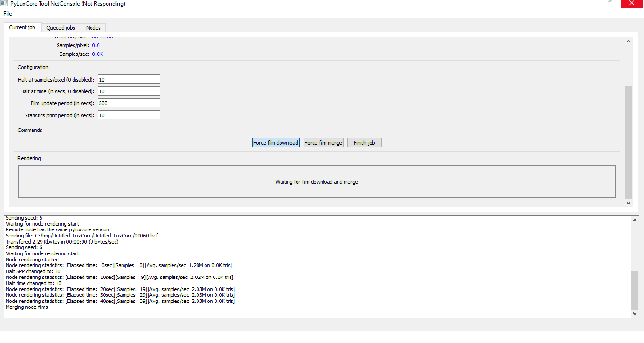Click the Force film download button
This screenshot has height=343, width=644.
tap(276, 142)
